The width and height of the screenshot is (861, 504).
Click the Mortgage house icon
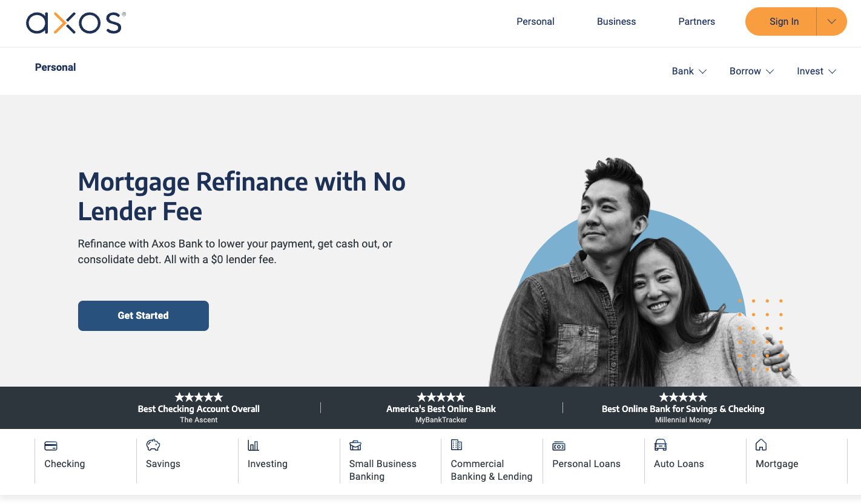(x=761, y=445)
